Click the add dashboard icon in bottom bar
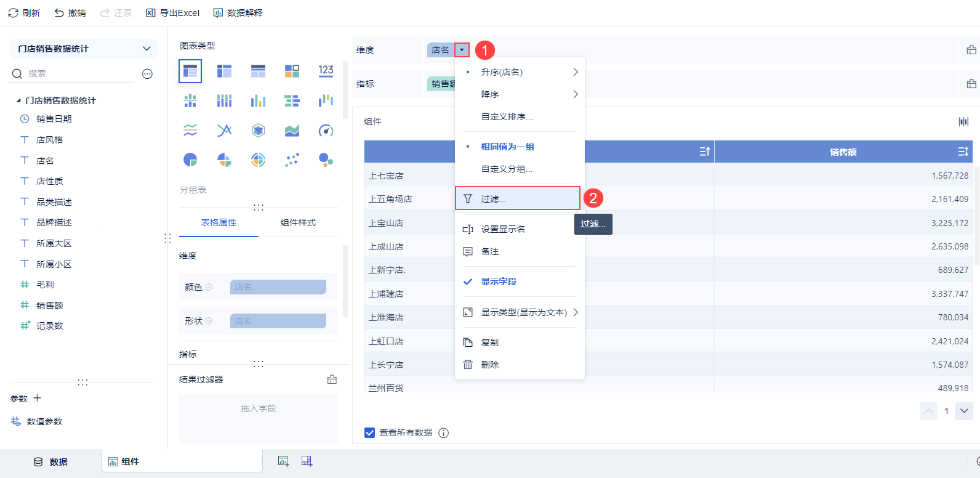980x478 pixels. [x=307, y=461]
